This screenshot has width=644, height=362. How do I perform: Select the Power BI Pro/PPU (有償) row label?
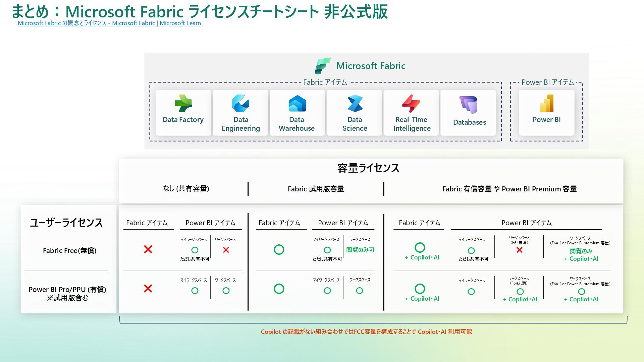click(67, 290)
